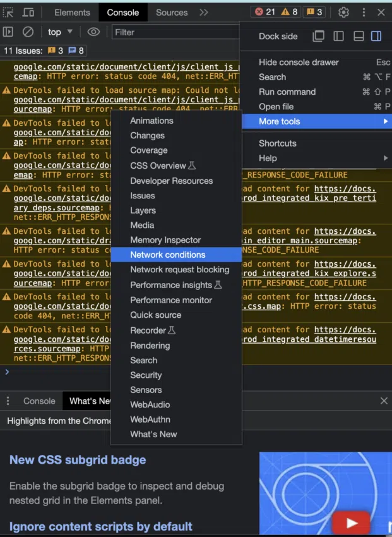Choose Performance monitor in More tools

(171, 300)
